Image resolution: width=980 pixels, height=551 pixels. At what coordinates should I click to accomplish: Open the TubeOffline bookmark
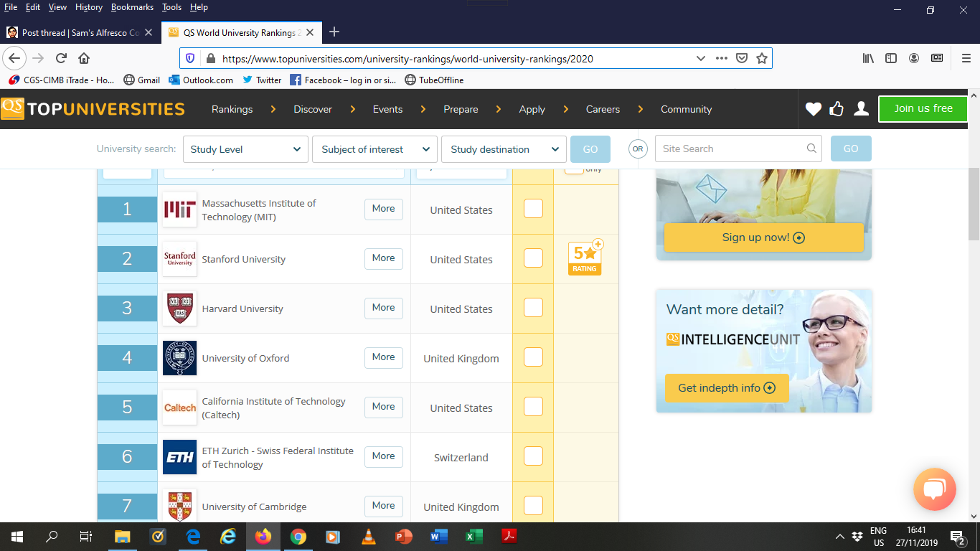click(x=434, y=80)
